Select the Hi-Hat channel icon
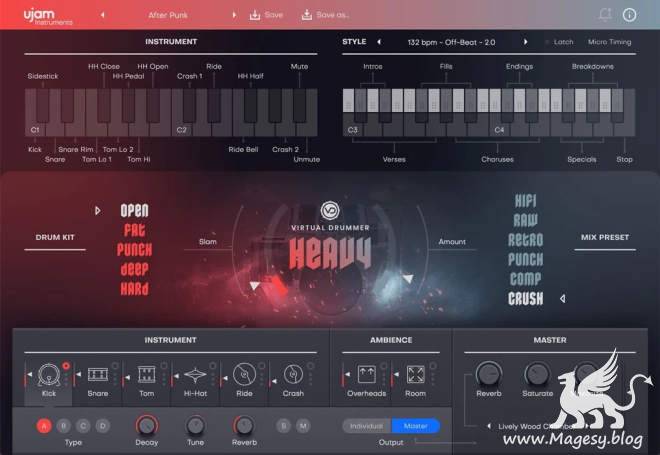The image size is (660, 455). (x=195, y=375)
